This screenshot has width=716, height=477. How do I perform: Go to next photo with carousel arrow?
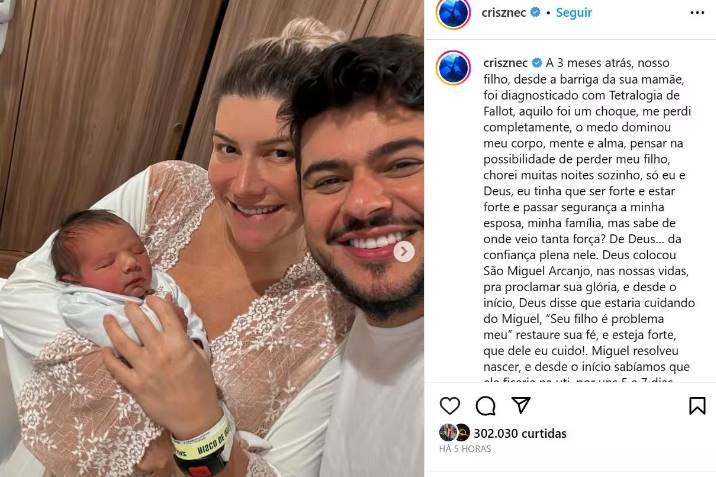(x=404, y=252)
